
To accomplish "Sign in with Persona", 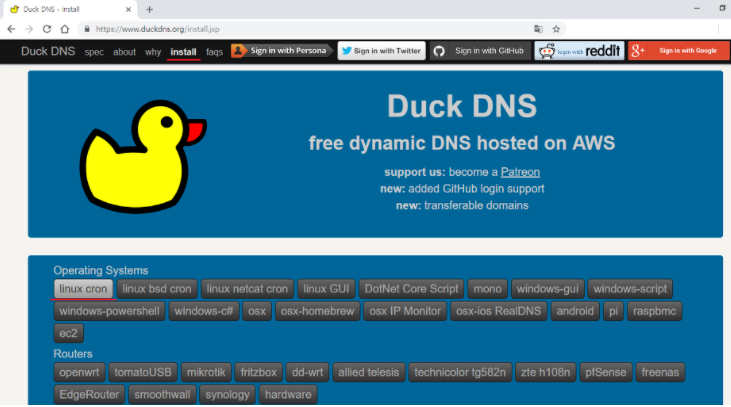I will point(281,51).
